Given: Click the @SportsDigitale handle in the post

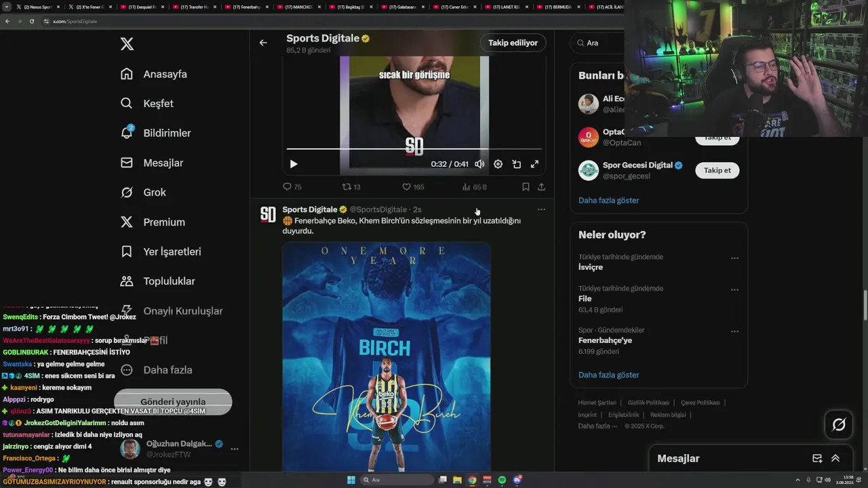Looking at the screenshot, I should tap(378, 209).
